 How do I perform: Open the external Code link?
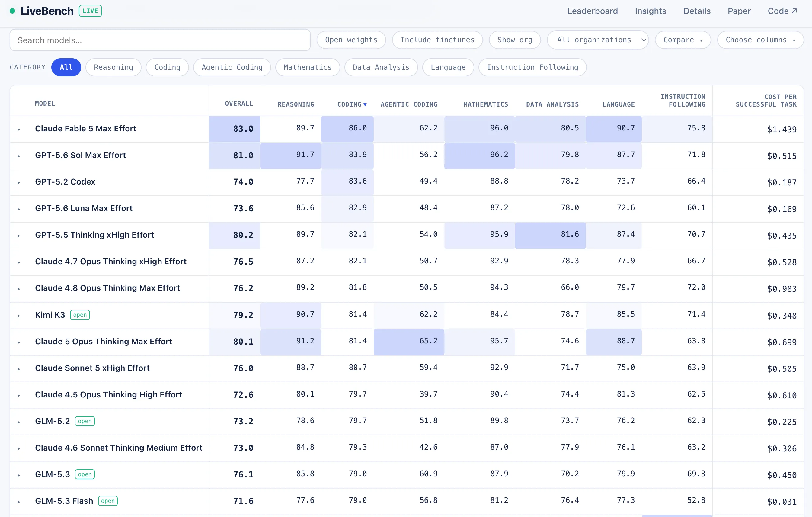click(782, 11)
